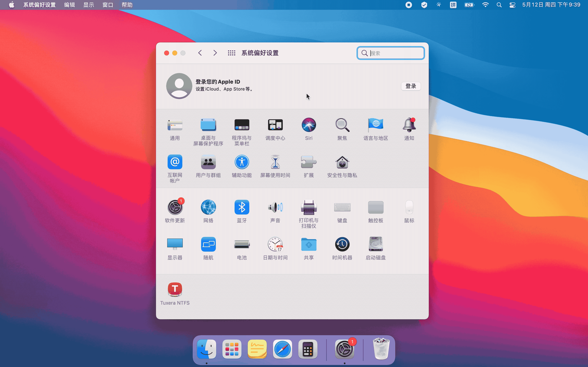Screen dimensions: 588x367
Task: Open Software Update with badge
Action: pyautogui.click(x=175, y=207)
